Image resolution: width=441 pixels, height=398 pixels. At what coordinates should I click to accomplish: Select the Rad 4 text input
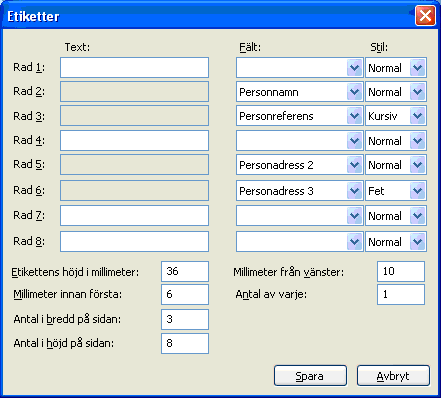point(134,140)
